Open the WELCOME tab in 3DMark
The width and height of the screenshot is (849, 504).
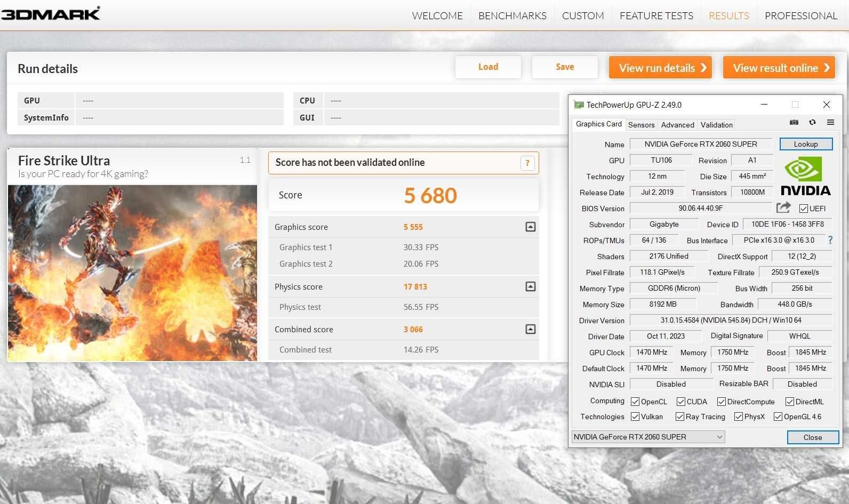coord(437,16)
